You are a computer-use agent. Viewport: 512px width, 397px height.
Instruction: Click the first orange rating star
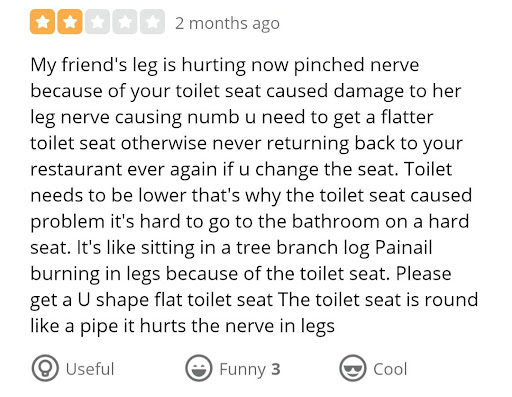[x=42, y=22]
